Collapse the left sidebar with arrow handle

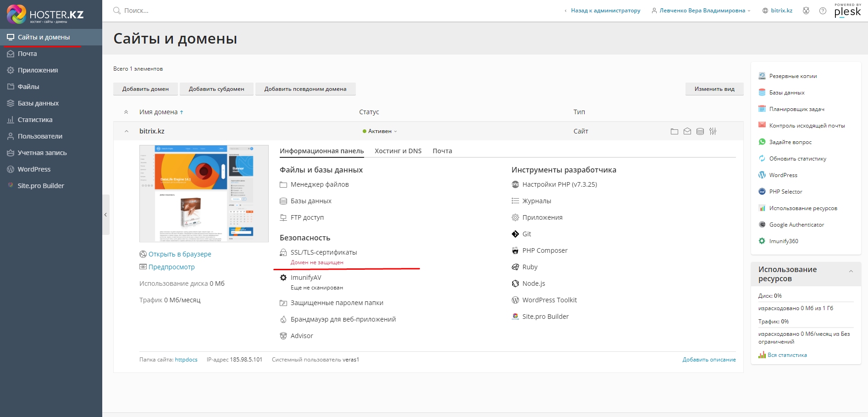(106, 215)
